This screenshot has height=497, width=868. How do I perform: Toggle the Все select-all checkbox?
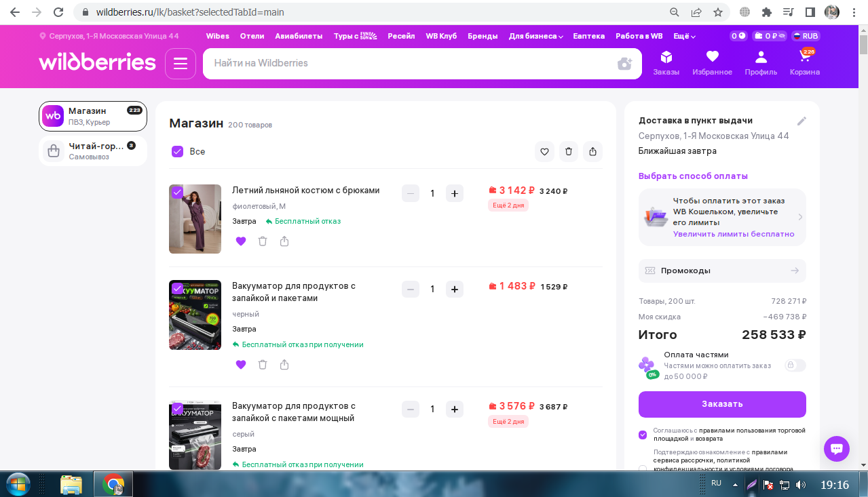click(x=178, y=152)
